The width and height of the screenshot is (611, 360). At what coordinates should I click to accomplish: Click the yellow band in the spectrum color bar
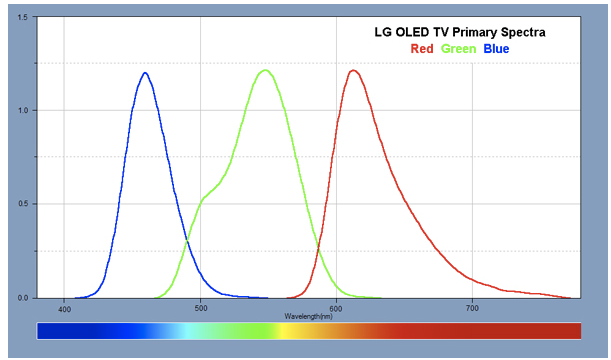pos(284,331)
